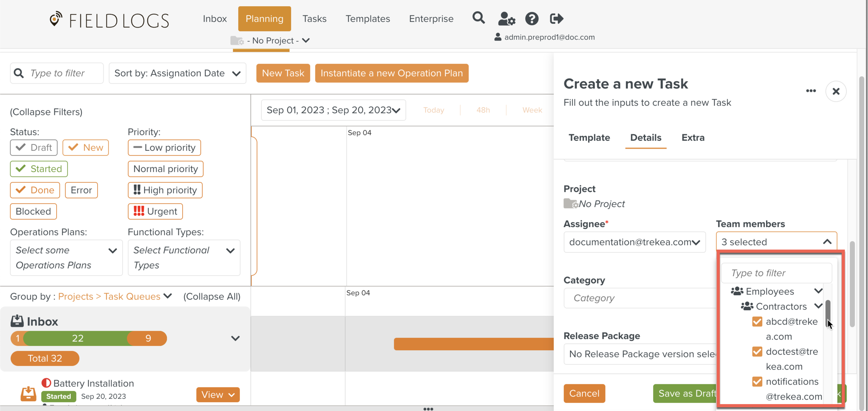Enable the Blocked status filter

(x=33, y=211)
